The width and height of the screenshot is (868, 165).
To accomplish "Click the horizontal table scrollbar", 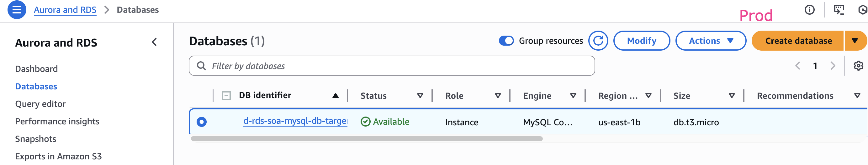I will coord(366,139).
